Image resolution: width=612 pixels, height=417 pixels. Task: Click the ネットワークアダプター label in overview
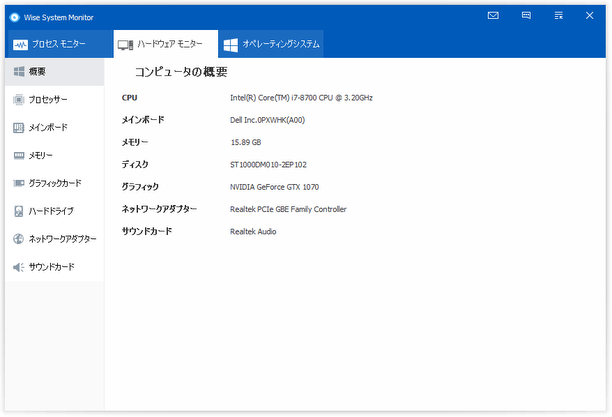[x=159, y=209]
